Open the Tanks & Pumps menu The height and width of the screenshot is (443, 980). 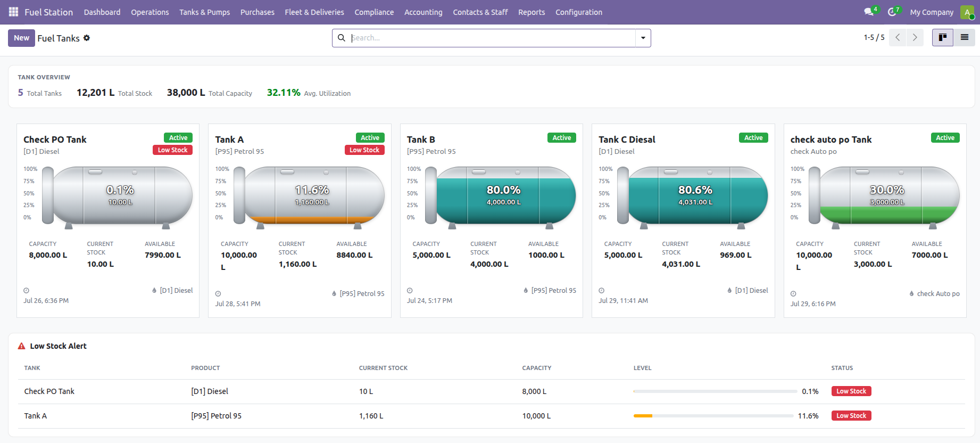[x=205, y=12]
